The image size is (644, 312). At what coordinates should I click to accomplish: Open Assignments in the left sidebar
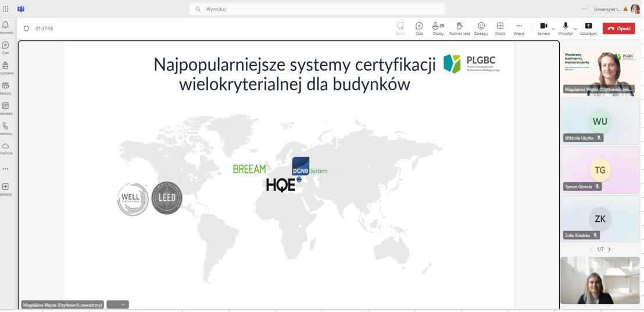coord(5,68)
